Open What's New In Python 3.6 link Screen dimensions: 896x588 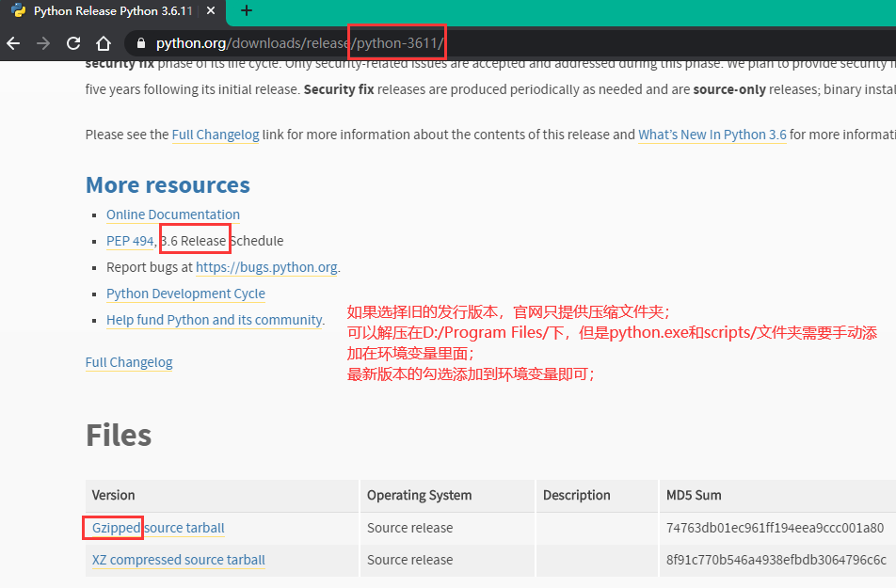click(x=712, y=135)
